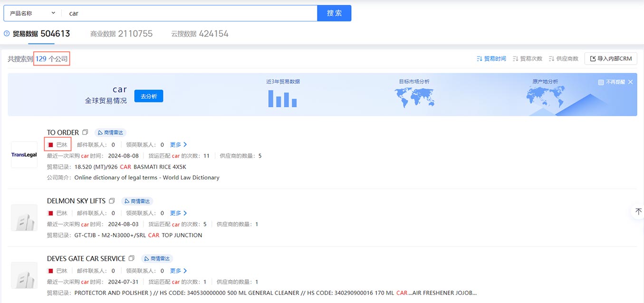Copy the DELMON SKY LIFTS company name
Image resolution: width=644 pixels, height=303 pixels.
coord(112,201)
